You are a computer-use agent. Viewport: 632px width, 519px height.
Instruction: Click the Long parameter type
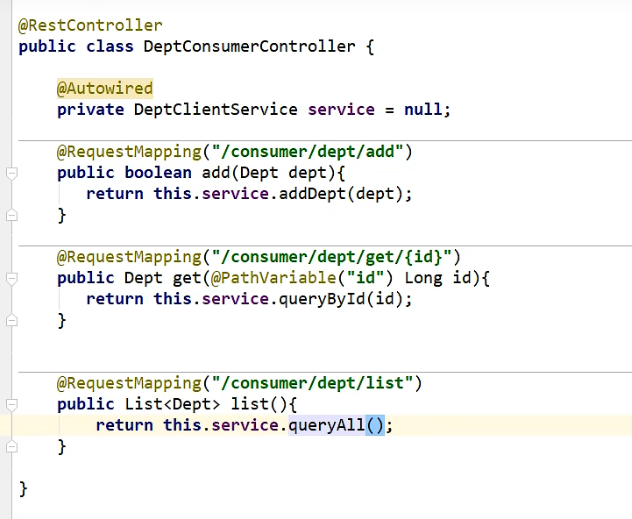coord(423,278)
